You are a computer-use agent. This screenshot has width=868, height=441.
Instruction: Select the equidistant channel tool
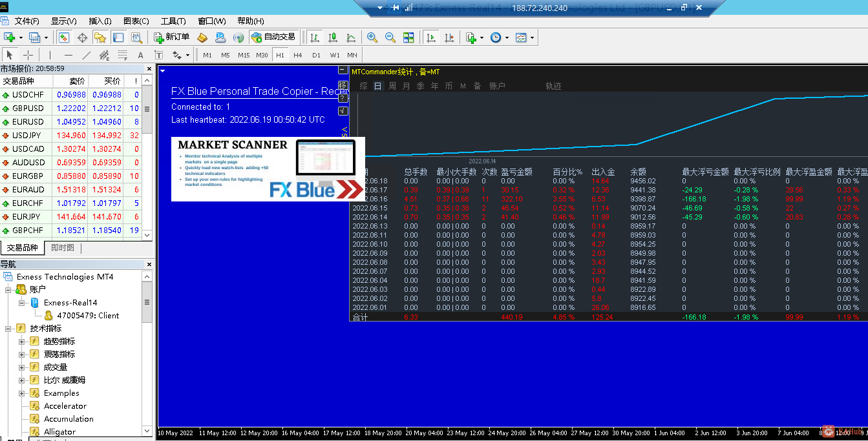point(104,55)
